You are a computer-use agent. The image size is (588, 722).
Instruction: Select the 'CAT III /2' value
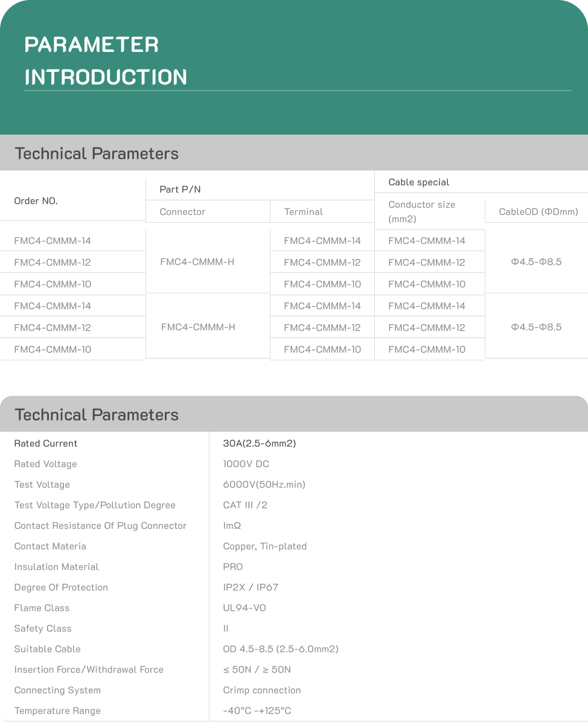point(245,505)
